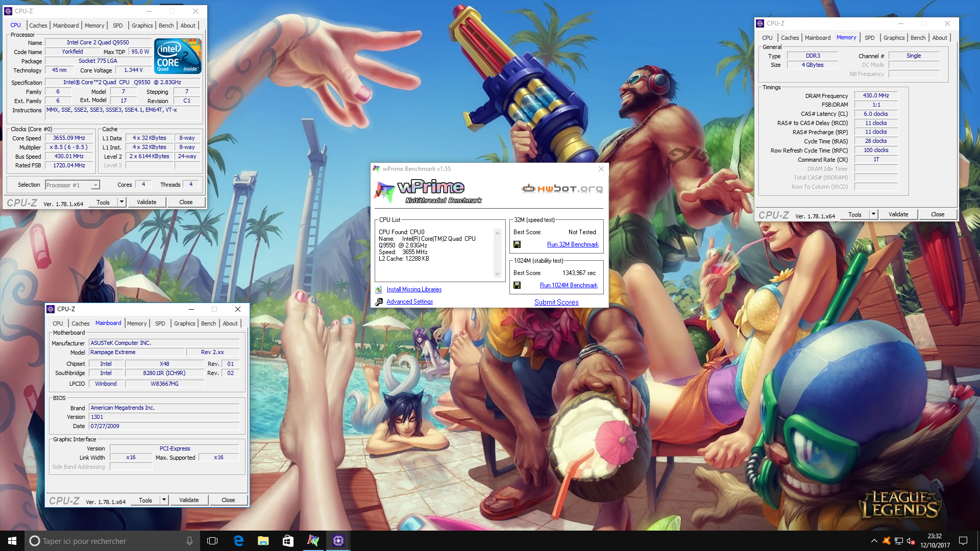The height and width of the screenshot is (551, 980).
Task: Click the CPU-Z icon in the Memory window title bar
Action: coord(760,23)
